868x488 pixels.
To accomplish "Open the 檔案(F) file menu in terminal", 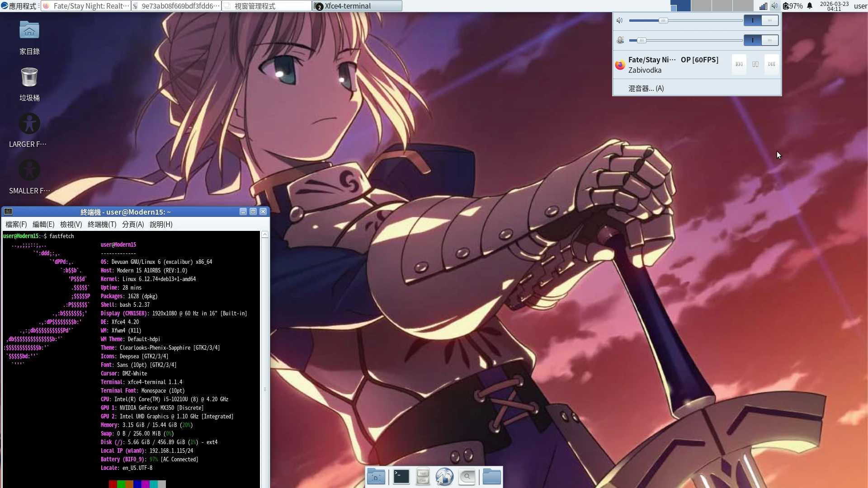I will pyautogui.click(x=16, y=225).
